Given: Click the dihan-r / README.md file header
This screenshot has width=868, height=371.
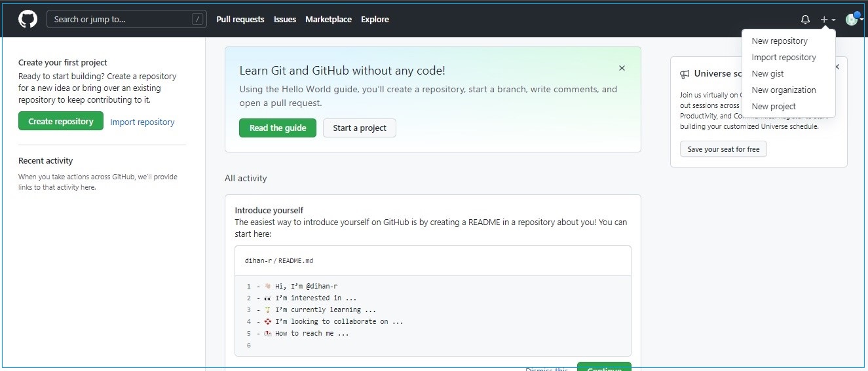Looking at the screenshot, I should tap(279, 260).
